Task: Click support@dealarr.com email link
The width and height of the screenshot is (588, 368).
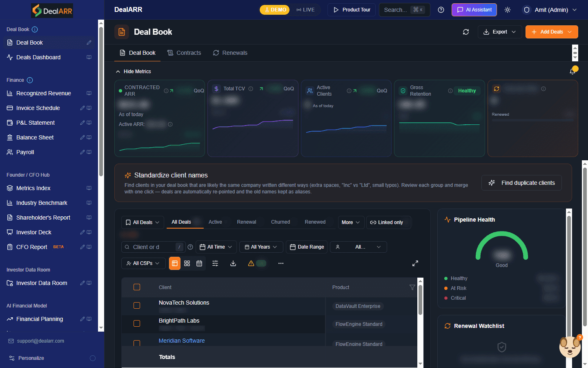Action: [40, 341]
